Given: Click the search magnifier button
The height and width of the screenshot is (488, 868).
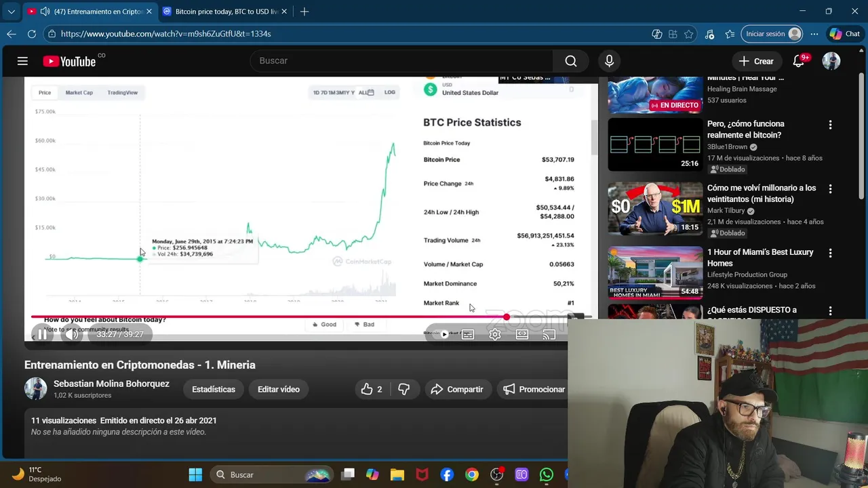Looking at the screenshot, I should point(571,61).
